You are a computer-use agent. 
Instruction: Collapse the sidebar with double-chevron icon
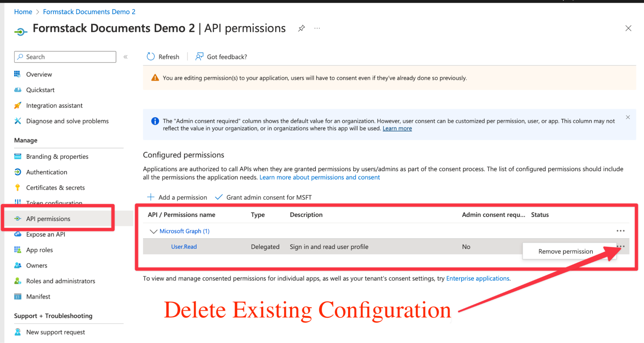coord(126,57)
